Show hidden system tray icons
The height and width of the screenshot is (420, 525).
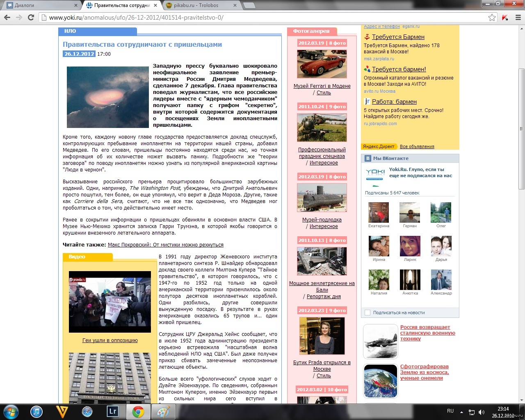(461, 412)
